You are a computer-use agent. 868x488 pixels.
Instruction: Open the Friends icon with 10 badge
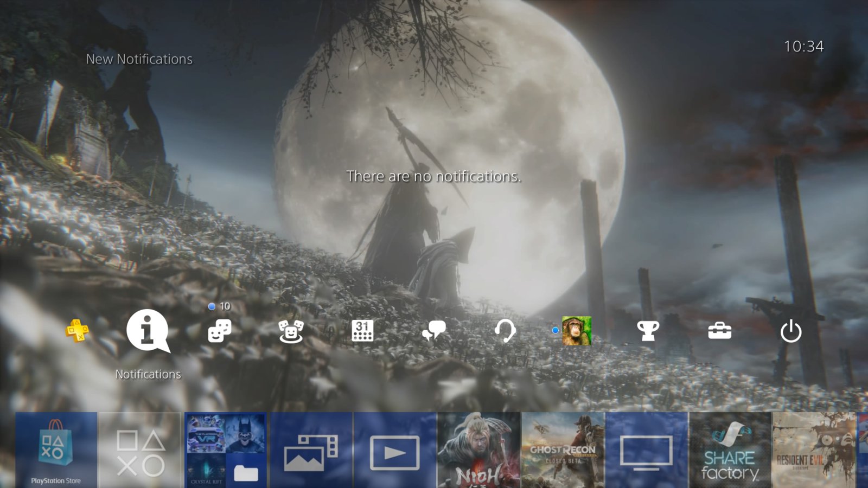pos(219,331)
